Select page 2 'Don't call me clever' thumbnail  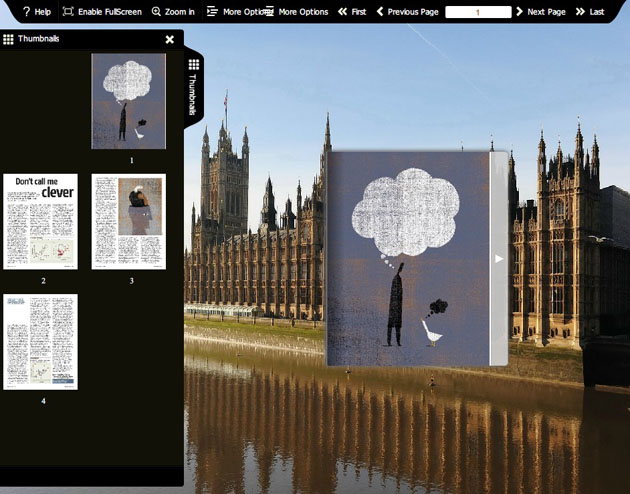click(41, 221)
